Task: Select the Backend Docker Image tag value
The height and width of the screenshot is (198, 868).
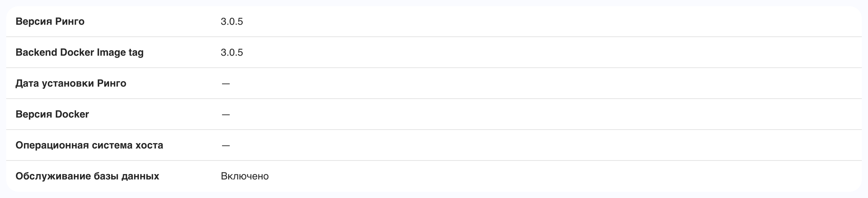Action: tap(232, 52)
